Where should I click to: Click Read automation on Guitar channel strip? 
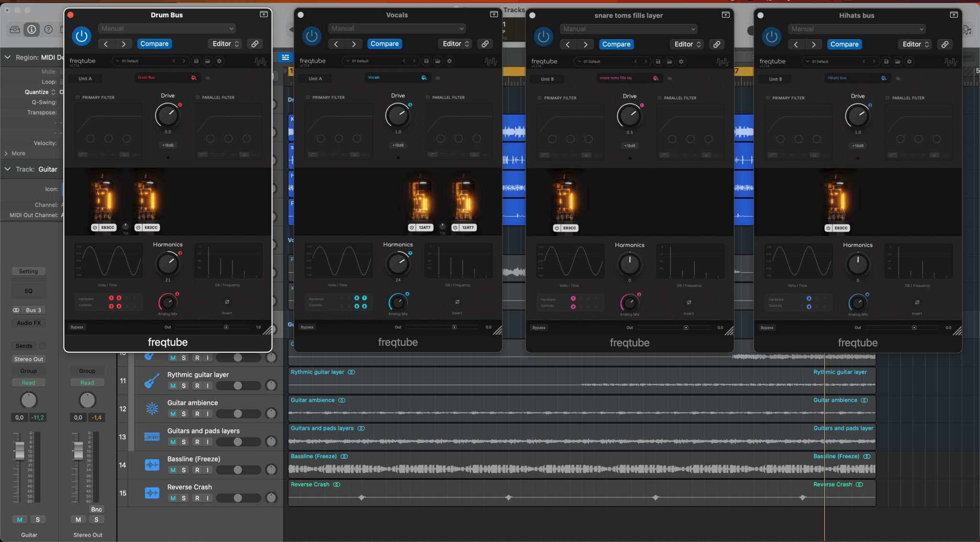(29, 383)
